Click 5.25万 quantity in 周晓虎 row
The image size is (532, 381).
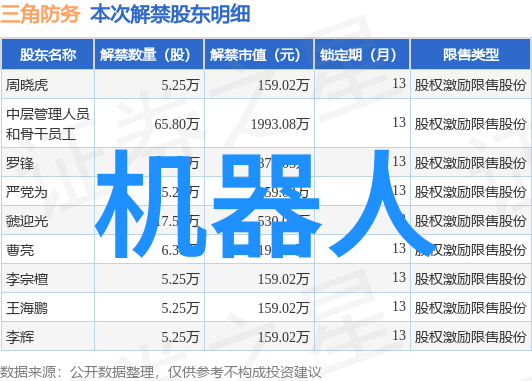coord(180,85)
